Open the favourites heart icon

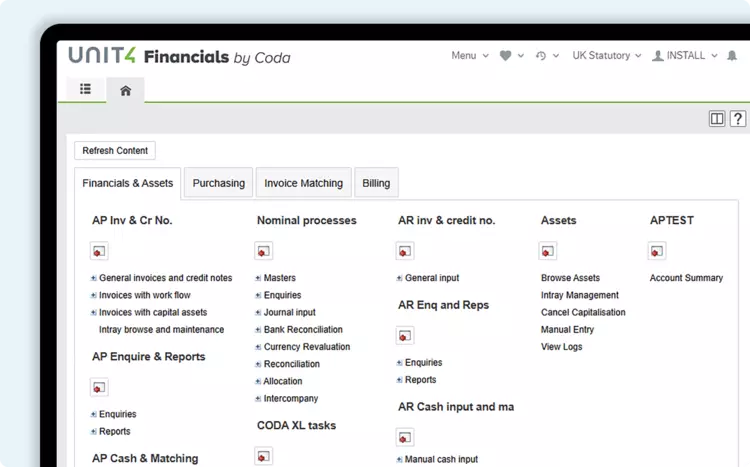click(x=506, y=56)
